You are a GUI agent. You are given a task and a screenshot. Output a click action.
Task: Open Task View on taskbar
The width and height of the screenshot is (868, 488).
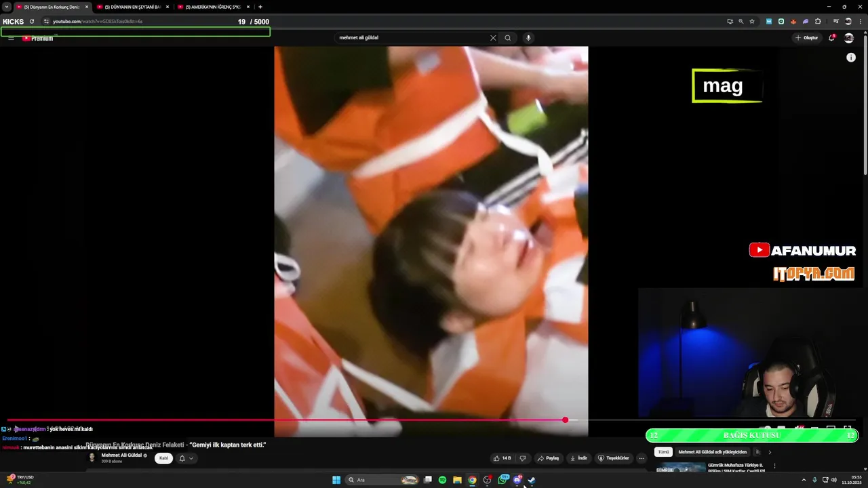point(428,480)
